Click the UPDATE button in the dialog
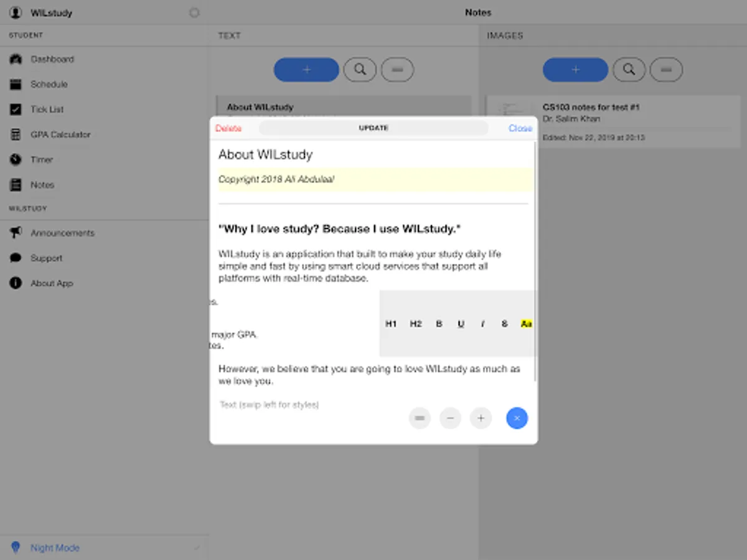The height and width of the screenshot is (560, 747). pos(374,128)
